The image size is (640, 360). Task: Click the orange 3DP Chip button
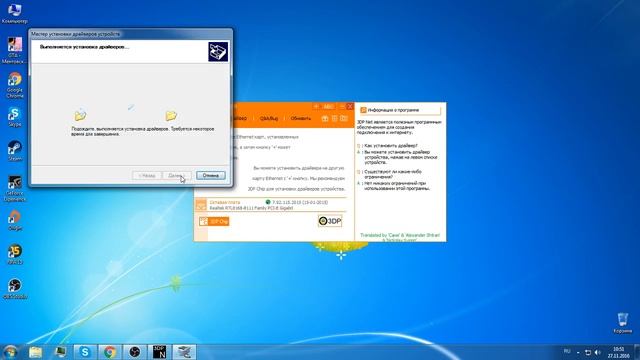coord(214,221)
